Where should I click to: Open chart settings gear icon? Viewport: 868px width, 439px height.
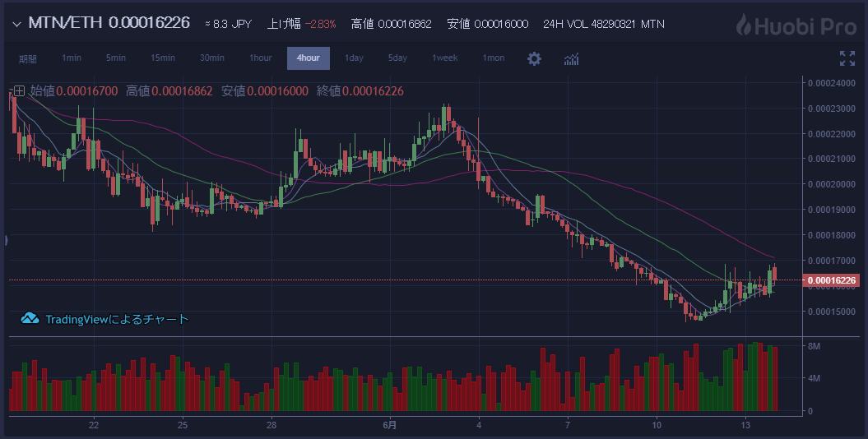(x=535, y=58)
